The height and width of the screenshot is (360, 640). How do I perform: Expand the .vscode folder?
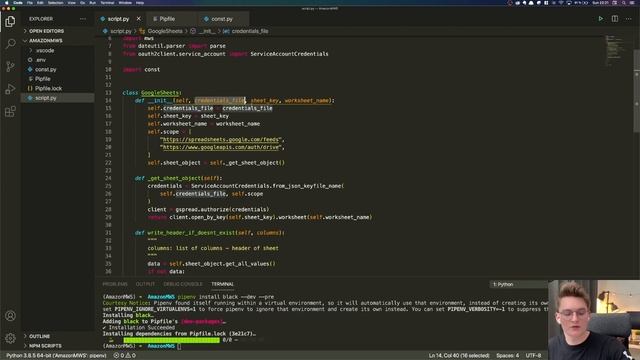pos(58,51)
